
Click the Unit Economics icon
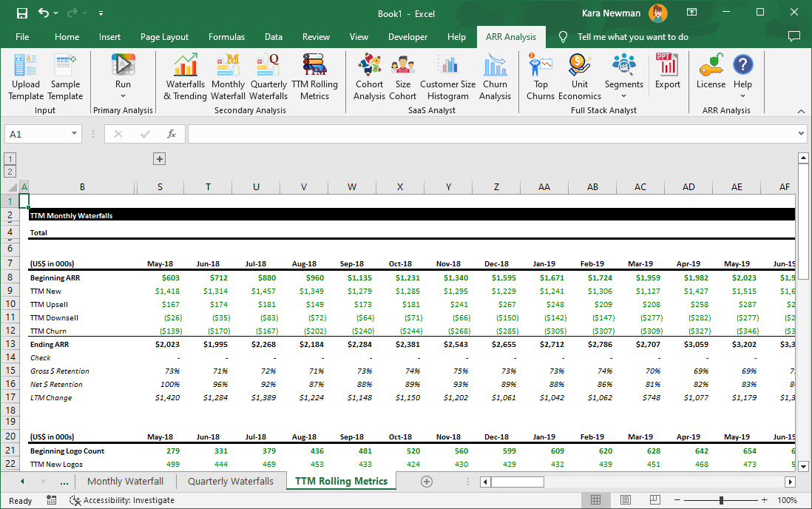(580, 74)
